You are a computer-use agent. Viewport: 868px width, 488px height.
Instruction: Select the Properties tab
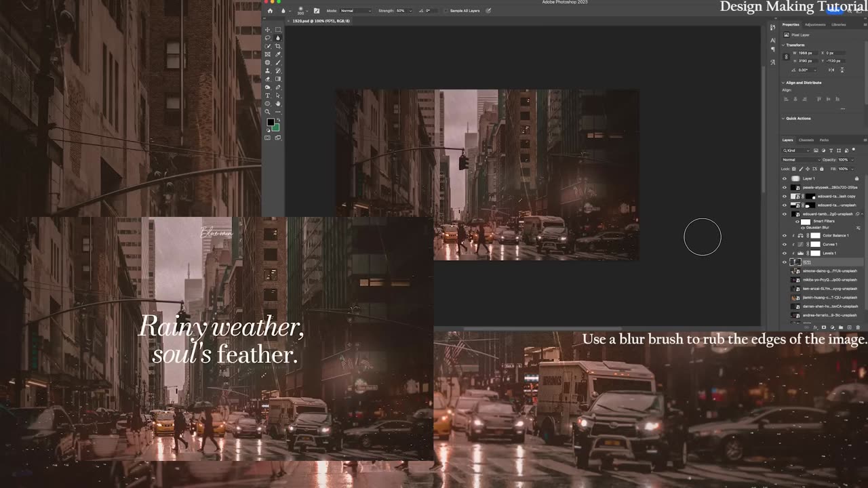click(791, 24)
